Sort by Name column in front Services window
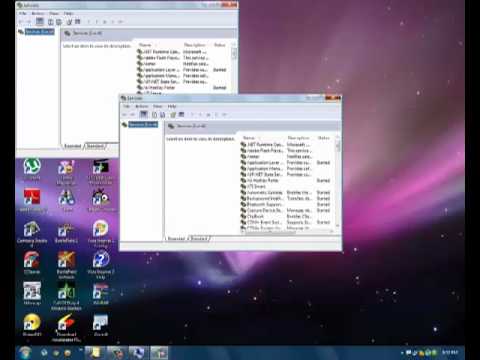This screenshot has height=360, width=480. [249, 138]
